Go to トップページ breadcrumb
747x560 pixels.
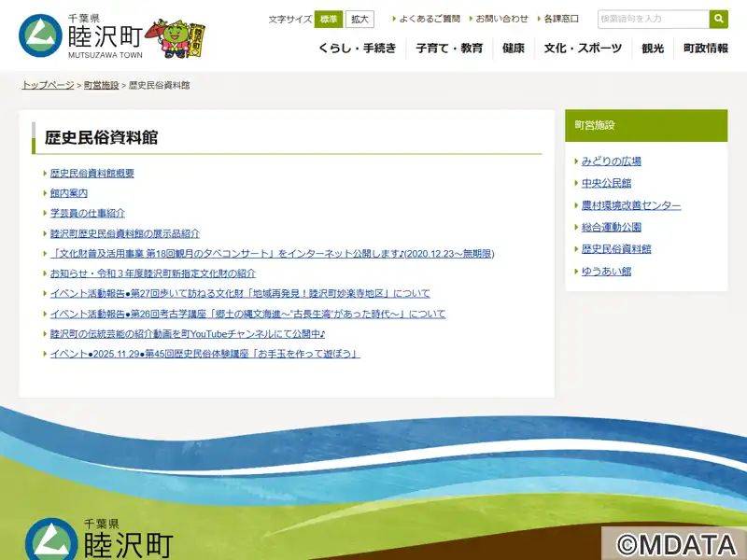[x=48, y=85]
